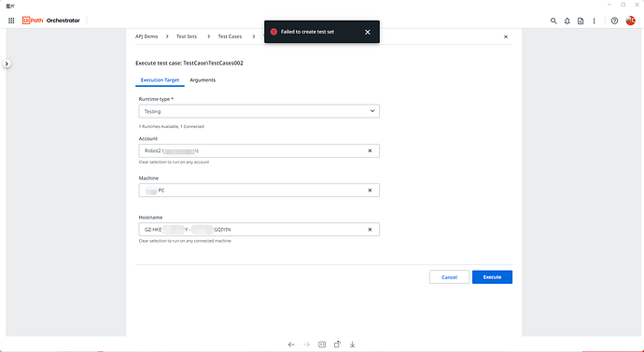Open the help question-mark icon
The height and width of the screenshot is (352, 644).
pyautogui.click(x=614, y=21)
